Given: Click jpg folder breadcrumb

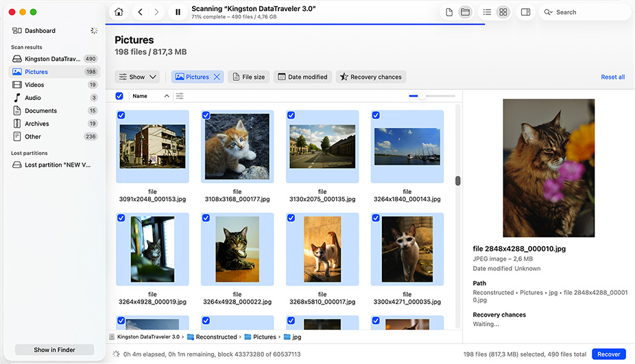Looking at the screenshot, I should click(x=293, y=337).
